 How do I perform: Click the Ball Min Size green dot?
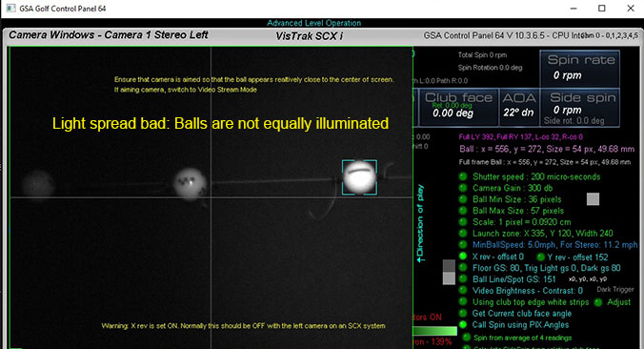click(x=463, y=199)
